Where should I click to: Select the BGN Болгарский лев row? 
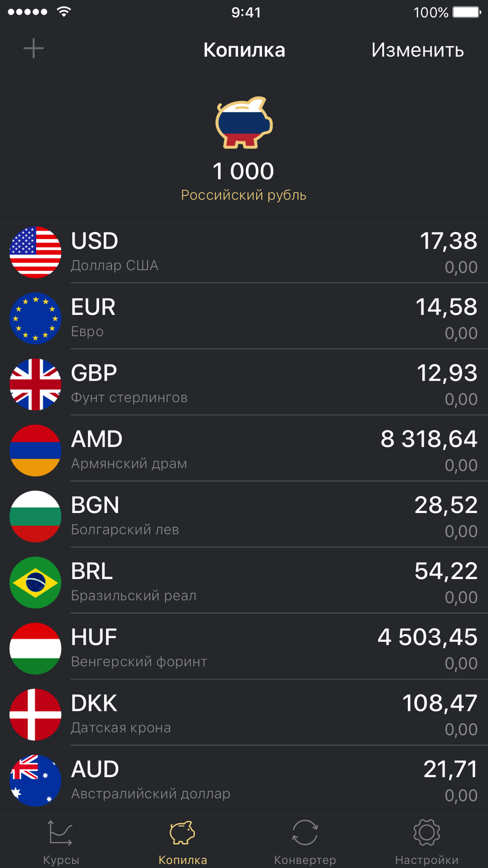point(244,516)
